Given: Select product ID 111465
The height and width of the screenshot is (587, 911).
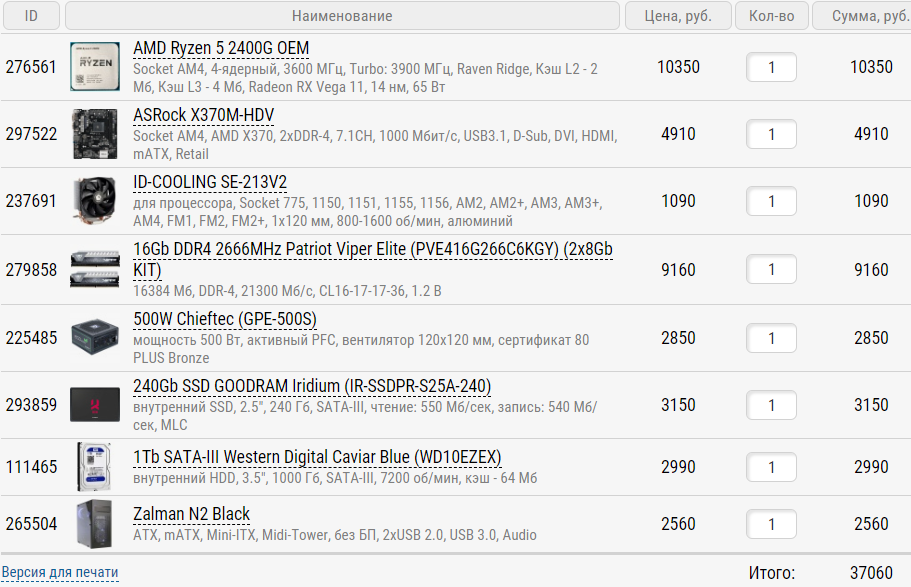Looking at the screenshot, I should (31, 467).
